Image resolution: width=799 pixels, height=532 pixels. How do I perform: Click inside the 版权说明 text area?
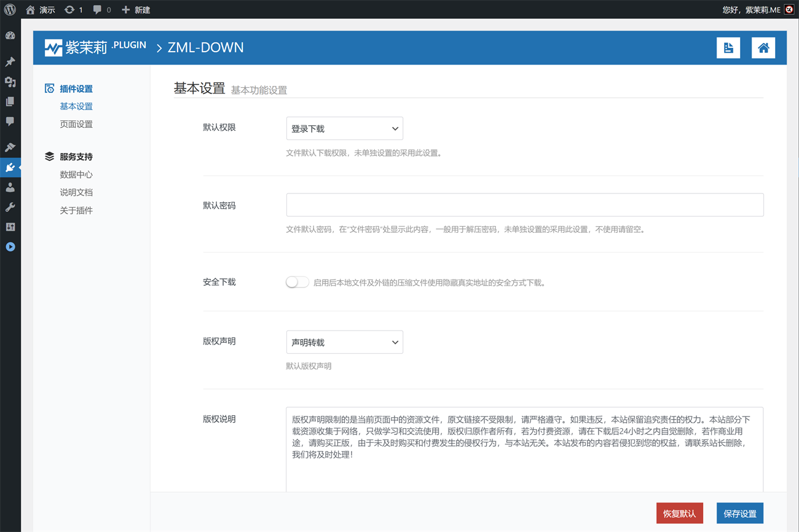[525, 449]
